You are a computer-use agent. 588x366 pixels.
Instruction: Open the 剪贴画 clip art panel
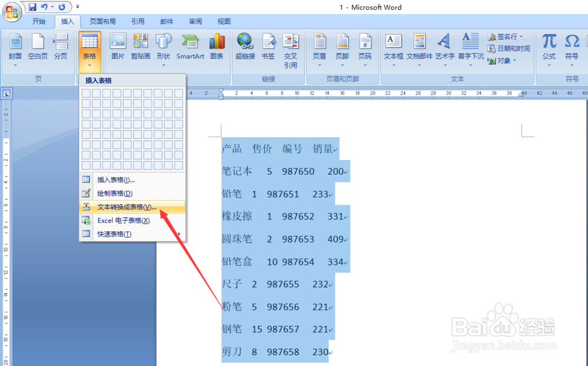point(141,47)
